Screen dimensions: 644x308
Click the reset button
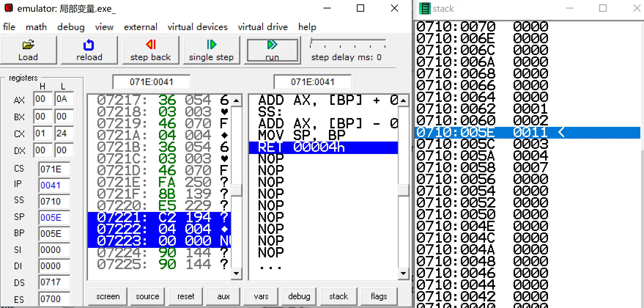pos(186,296)
